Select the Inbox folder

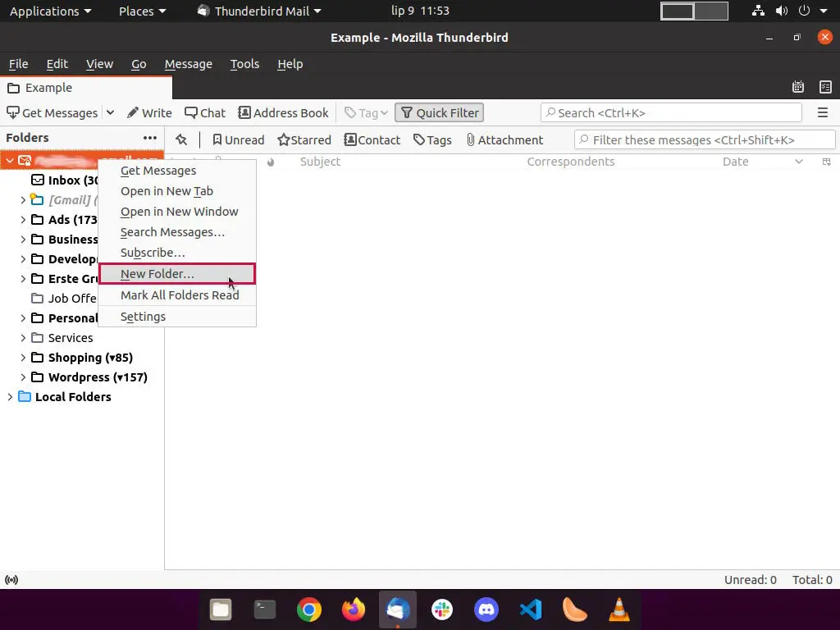64,180
